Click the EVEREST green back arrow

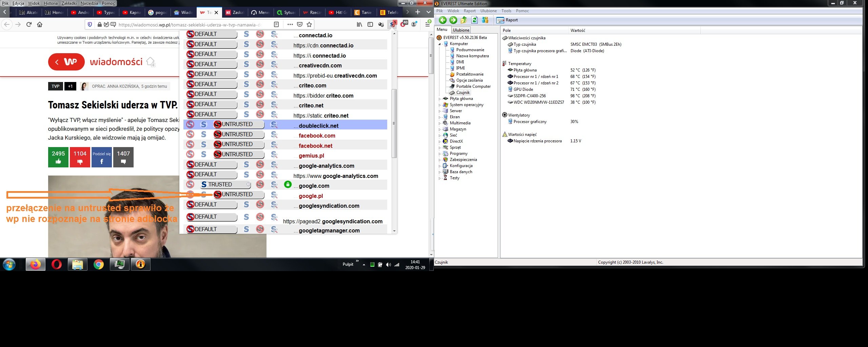(442, 20)
